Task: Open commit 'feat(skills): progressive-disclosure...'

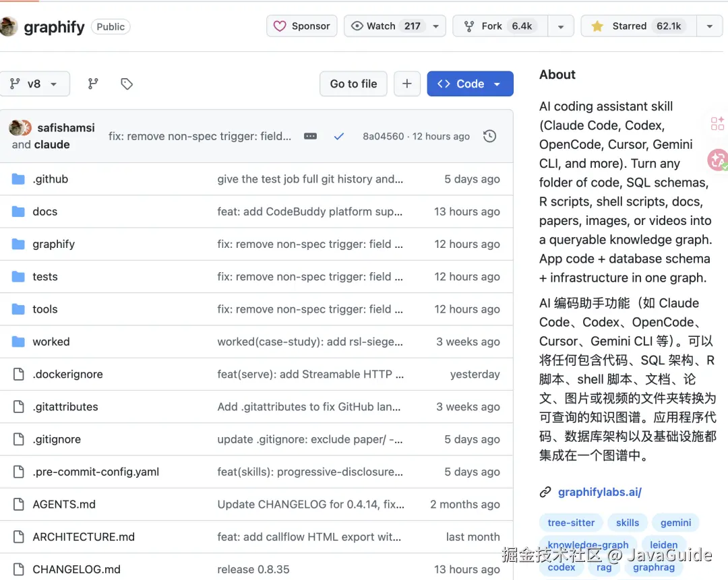Action: click(310, 472)
